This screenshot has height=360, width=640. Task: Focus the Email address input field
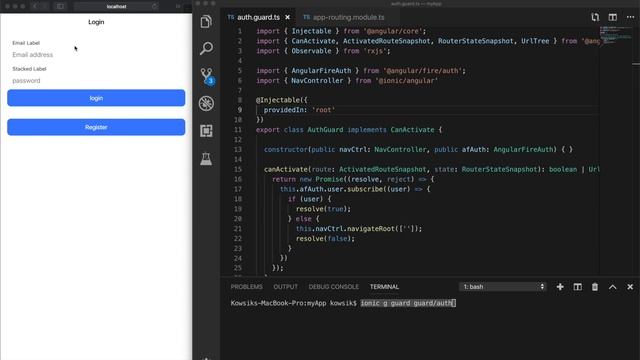[96, 55]
